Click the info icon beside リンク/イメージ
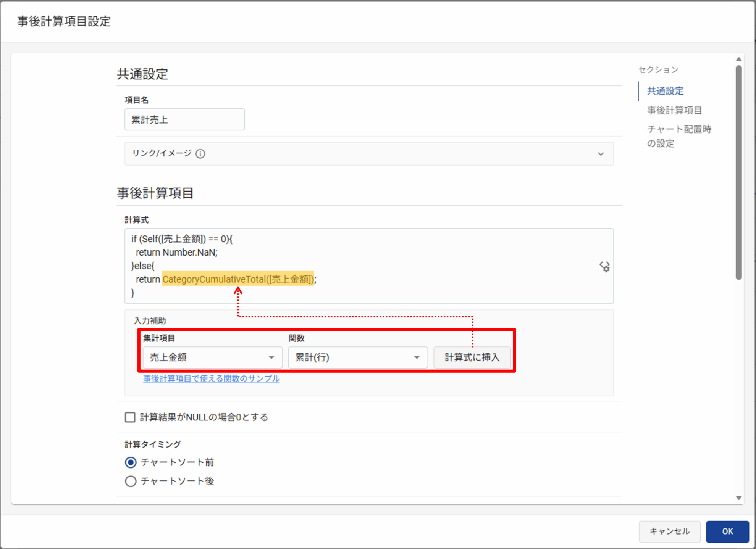 pos(200,153)
